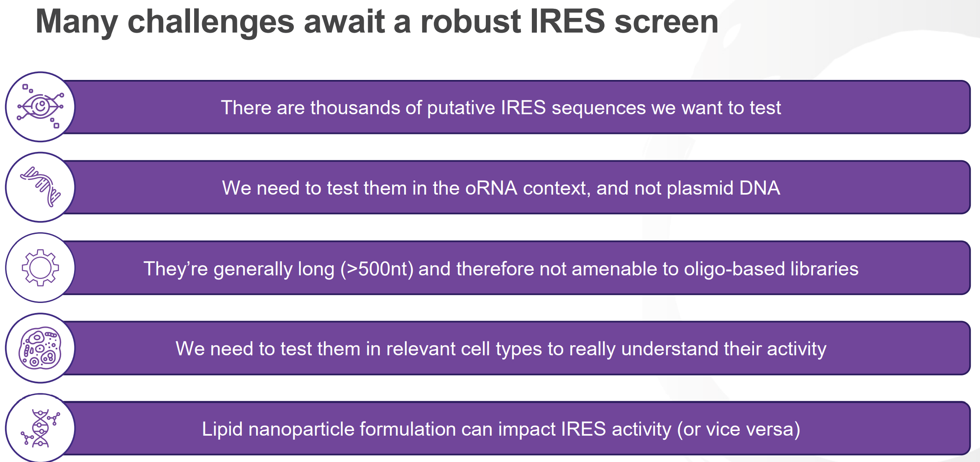The height and width of the screenshot is (462, 980).
Task: Click the slide title about IRES screen
Action: (x=377, y=22)
